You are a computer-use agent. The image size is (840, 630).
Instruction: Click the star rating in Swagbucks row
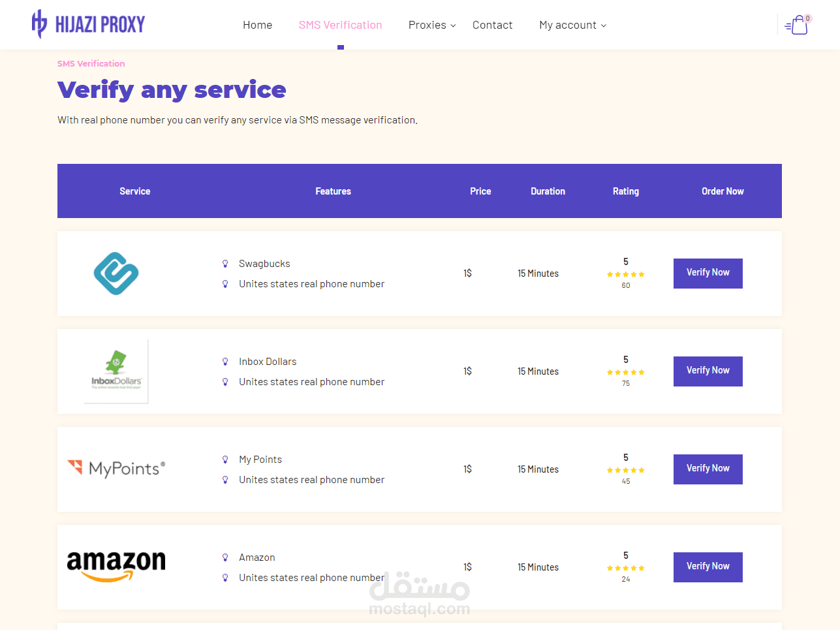click(626, 275)
